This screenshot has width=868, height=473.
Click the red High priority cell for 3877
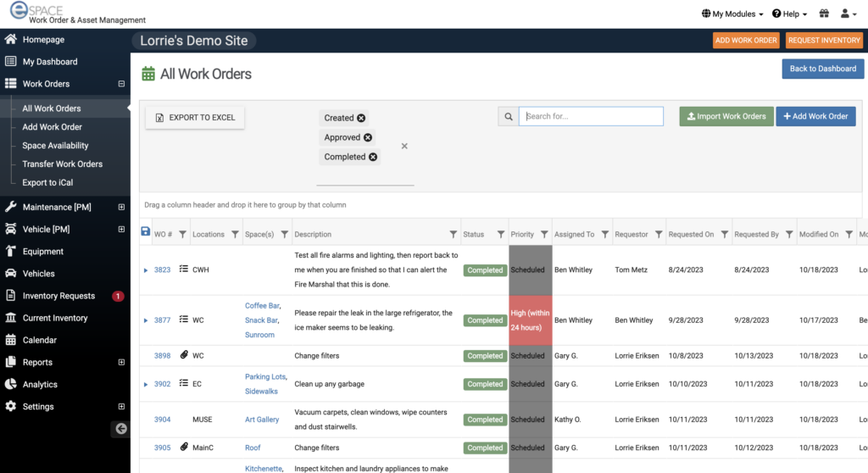[x=530, y=320]
